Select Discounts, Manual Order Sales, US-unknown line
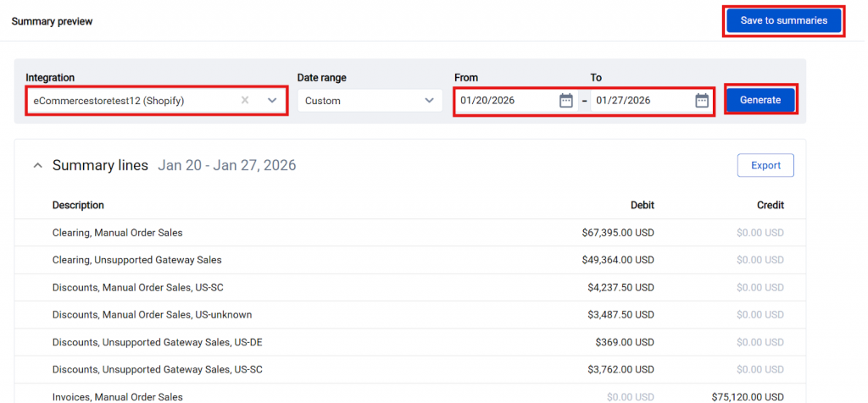868x403 pixels. click(152, 315)
